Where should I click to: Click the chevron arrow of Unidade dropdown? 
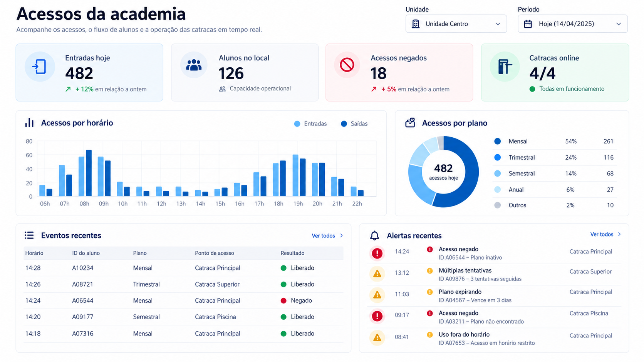(498, 24)
